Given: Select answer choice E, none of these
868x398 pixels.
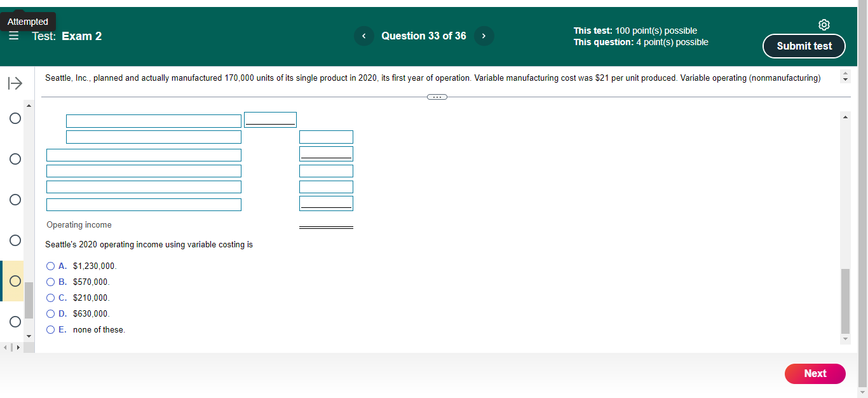Looking at the screenshot, I should [x=50, y=329].
